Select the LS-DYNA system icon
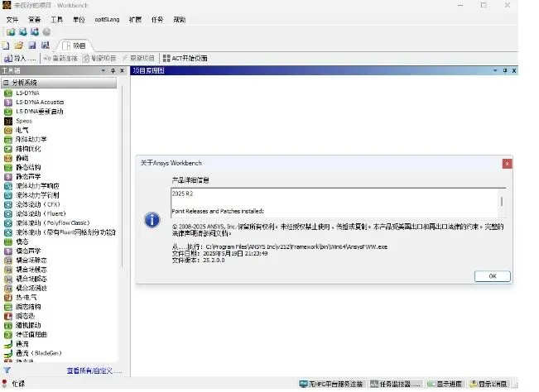Screen dimensions: 539x392 tap(8, 93)
